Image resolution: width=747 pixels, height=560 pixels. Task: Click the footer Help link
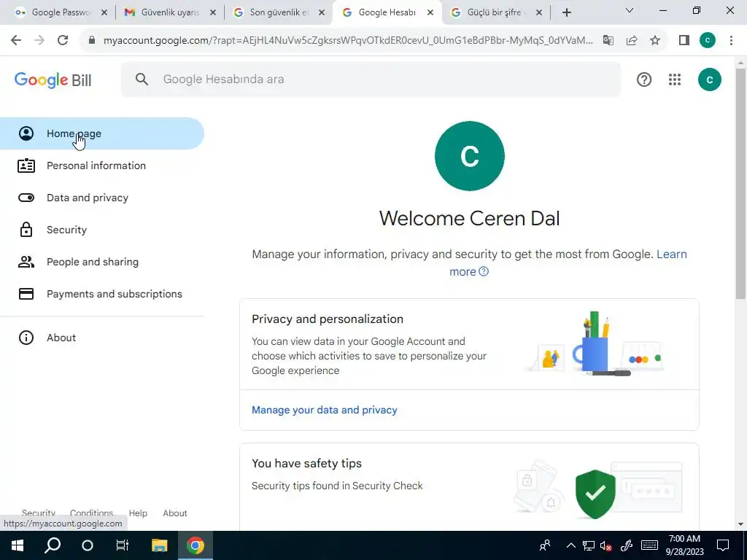point(138,513)
